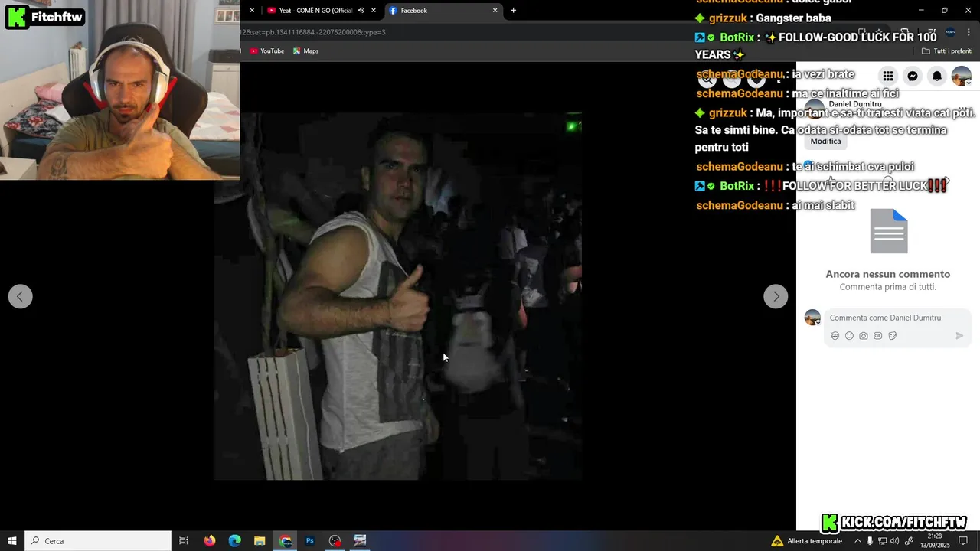This screenshot has height=551, width=980.
Task: Open the account profile picture menu
Action: [962, 76]
